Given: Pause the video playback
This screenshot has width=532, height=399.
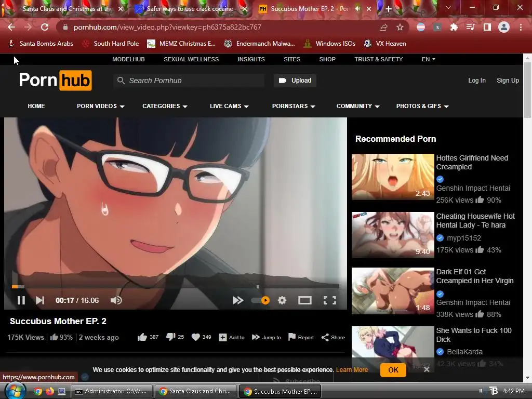Looking at the screenshot, I should coord(21,300).
